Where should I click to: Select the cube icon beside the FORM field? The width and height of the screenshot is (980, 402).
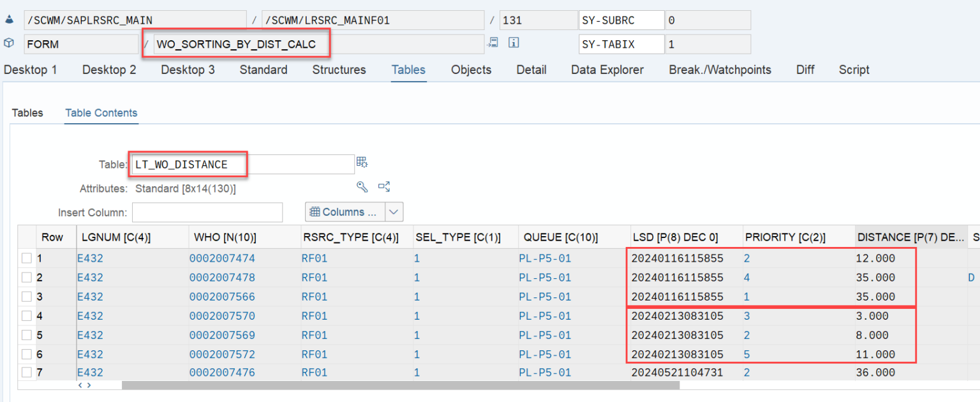pos(9,42)
